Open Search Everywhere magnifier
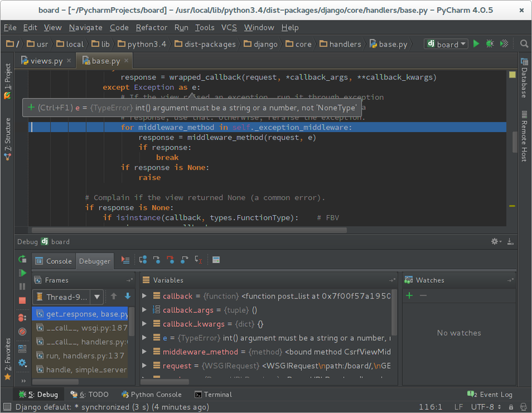The width and height of the screenshot is (532, 413). point(524,44)
